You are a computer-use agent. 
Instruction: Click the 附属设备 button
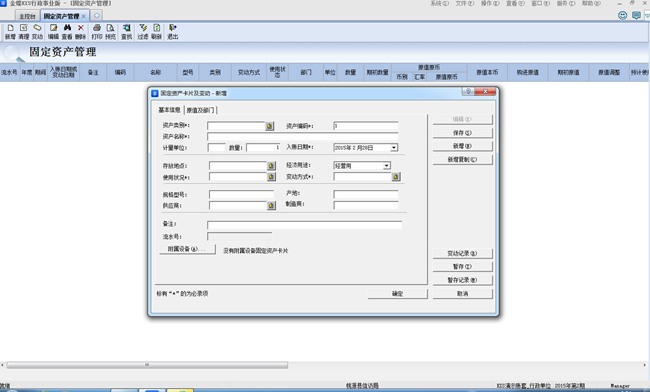click(187, 249)
